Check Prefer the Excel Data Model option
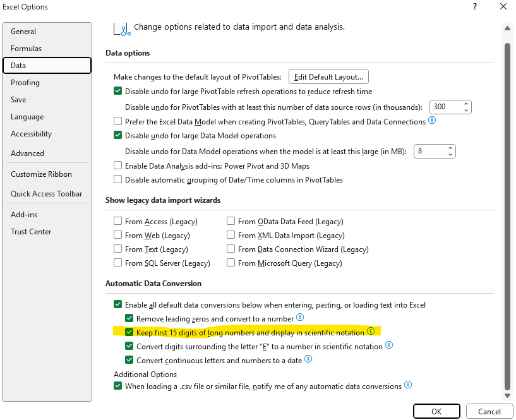Screen dimensions: 516x420 click(118, 121)
